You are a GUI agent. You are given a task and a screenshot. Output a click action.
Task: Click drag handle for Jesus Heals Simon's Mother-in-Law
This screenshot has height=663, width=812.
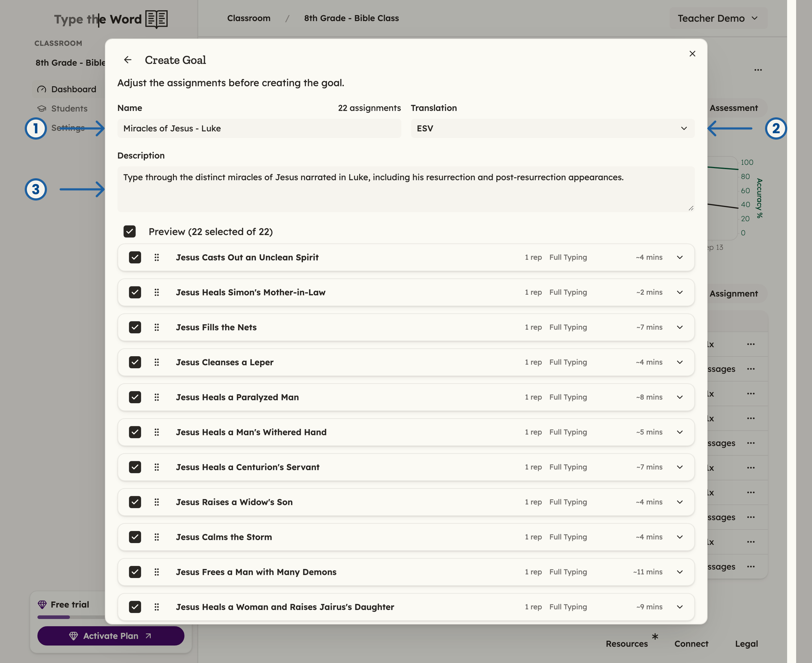pyautogui.click(x=156, y=292)
